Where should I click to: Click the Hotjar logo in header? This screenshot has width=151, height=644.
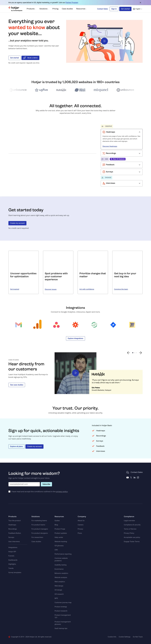[x=15, y=9]
